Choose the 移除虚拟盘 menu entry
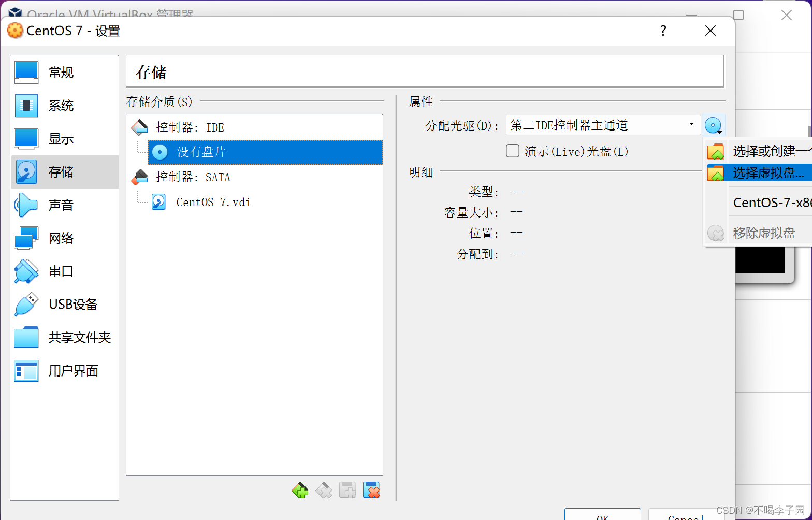The height and width of the screenshot is (520, 812). coord(758,233)
